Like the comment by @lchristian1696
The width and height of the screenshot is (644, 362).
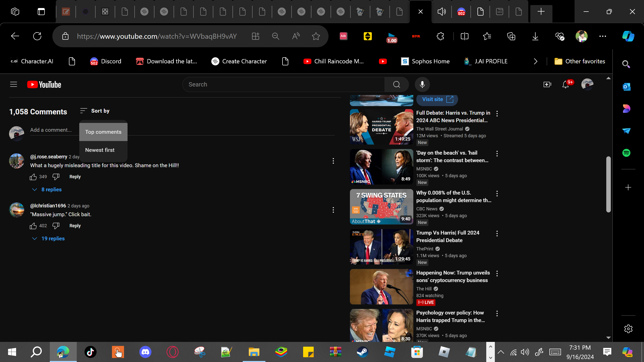pyautogui.click(x=33, y=226)
